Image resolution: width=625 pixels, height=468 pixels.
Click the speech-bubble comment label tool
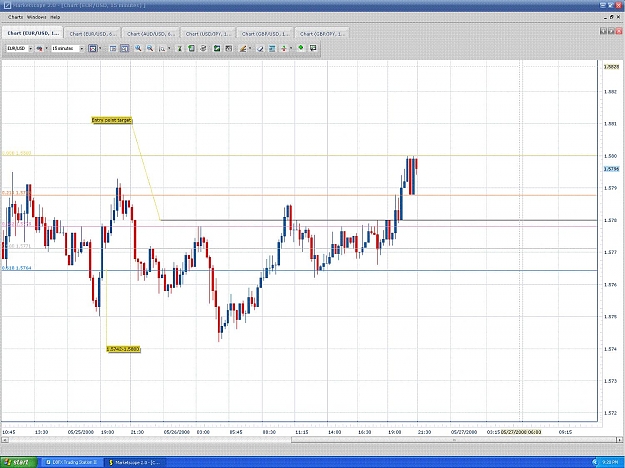tap(313, 48)
